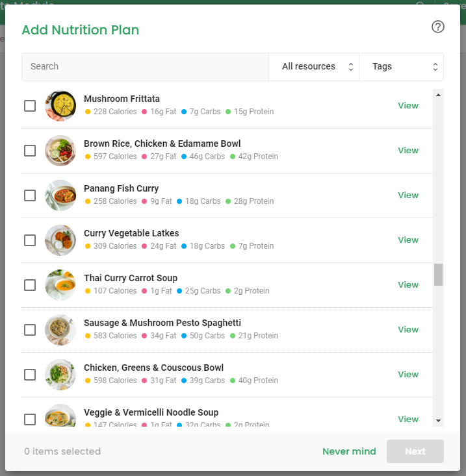This screenshot has width=466, height=476.
Task: View the Panang Fish Curry recipe
Action: (x=408, y=195)
